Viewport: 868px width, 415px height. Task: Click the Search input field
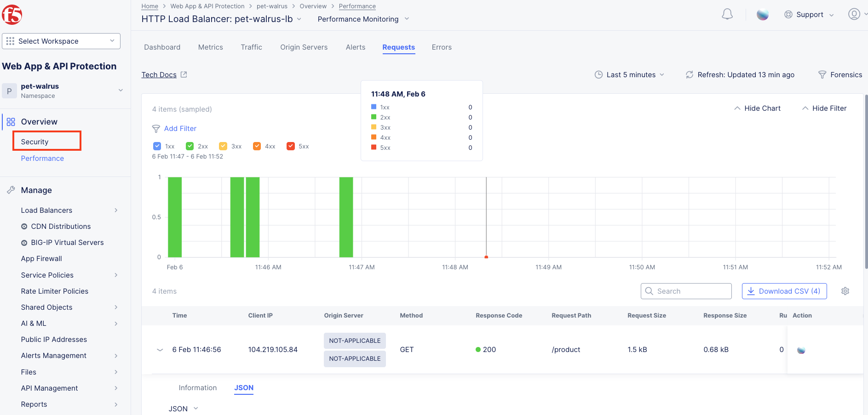click(686, 291)
